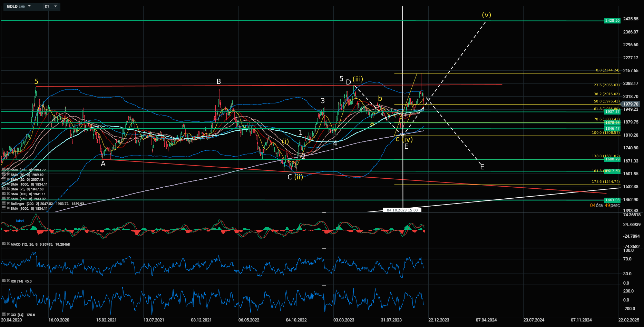Click the Fibonacci label 50.0 (1976.41)
Screen dimensions: 644x327
click(x=606, y=101)
